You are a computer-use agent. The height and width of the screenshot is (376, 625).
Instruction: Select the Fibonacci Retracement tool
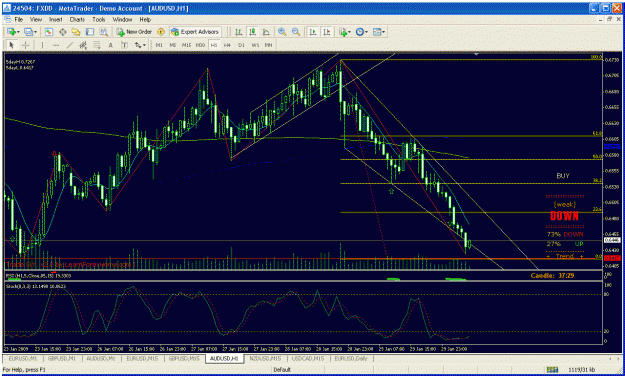(97, 45)
